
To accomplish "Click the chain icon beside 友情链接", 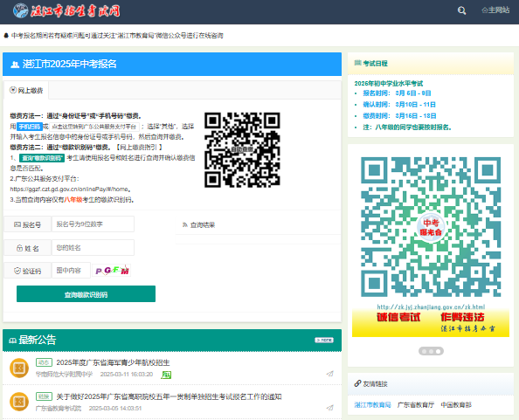I will 357,383.
